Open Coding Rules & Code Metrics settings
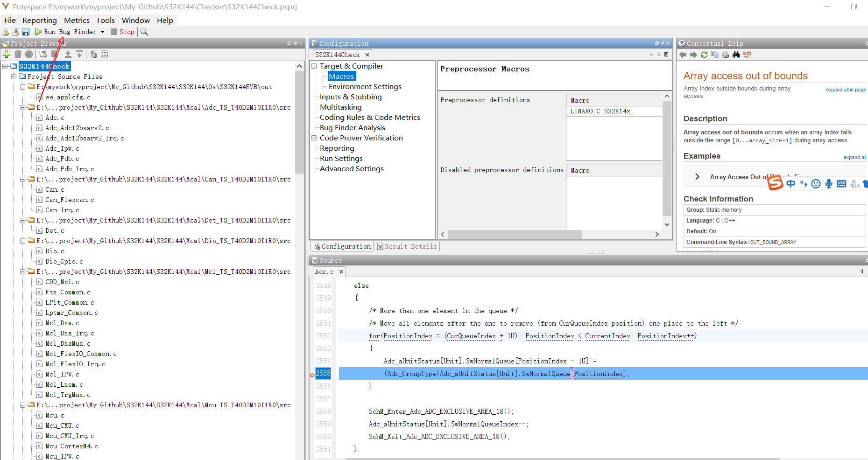 click(x=370, y=118)
